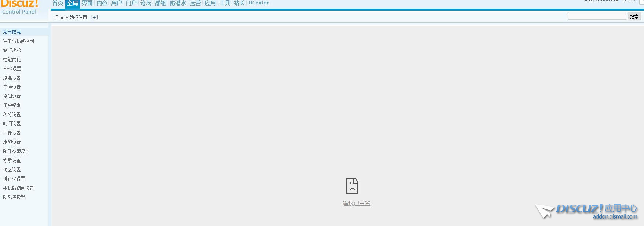Click the addon.dismall.com link
644x226 pixels.
(615, 217)
